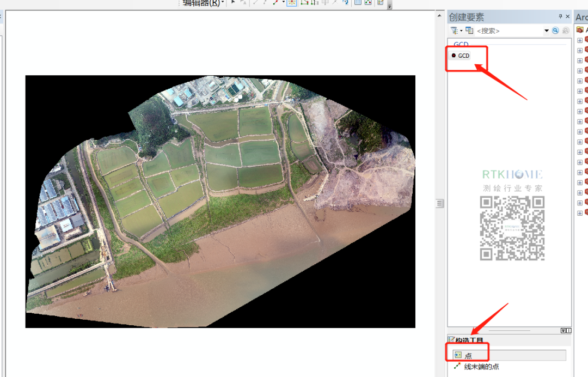Select the Edit tool arrow in editor toolbar
The image size is (588, 377).
[x=233, y=3]
